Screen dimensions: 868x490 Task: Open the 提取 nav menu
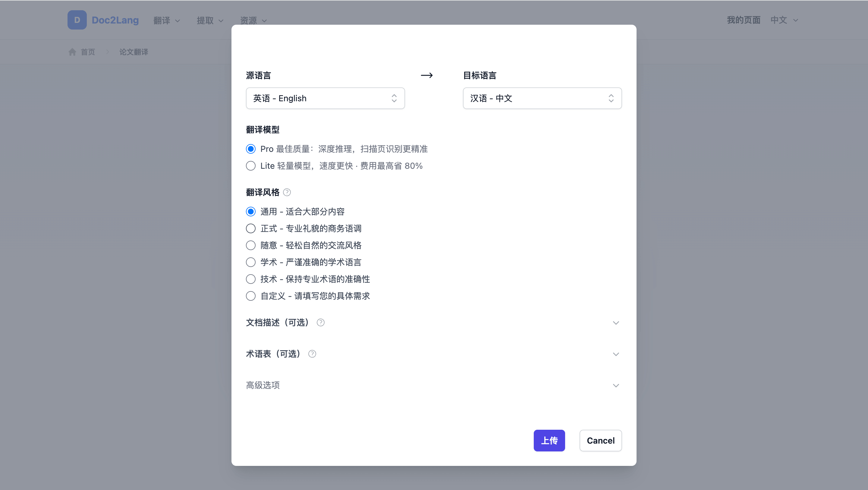pos(210,20)
